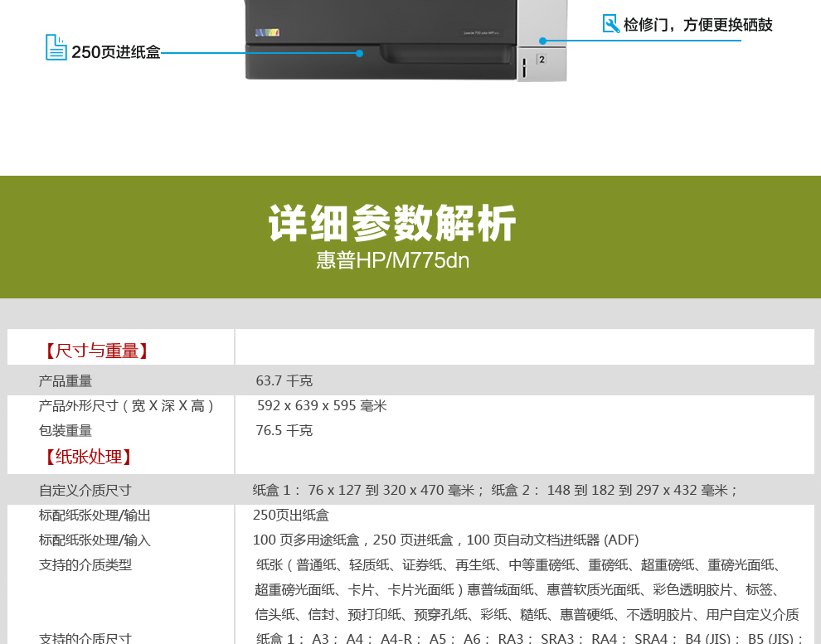This screenshot has height=644, width=821.
Task: Click the tray number 2 label on printer
Action: pos(542,60)
